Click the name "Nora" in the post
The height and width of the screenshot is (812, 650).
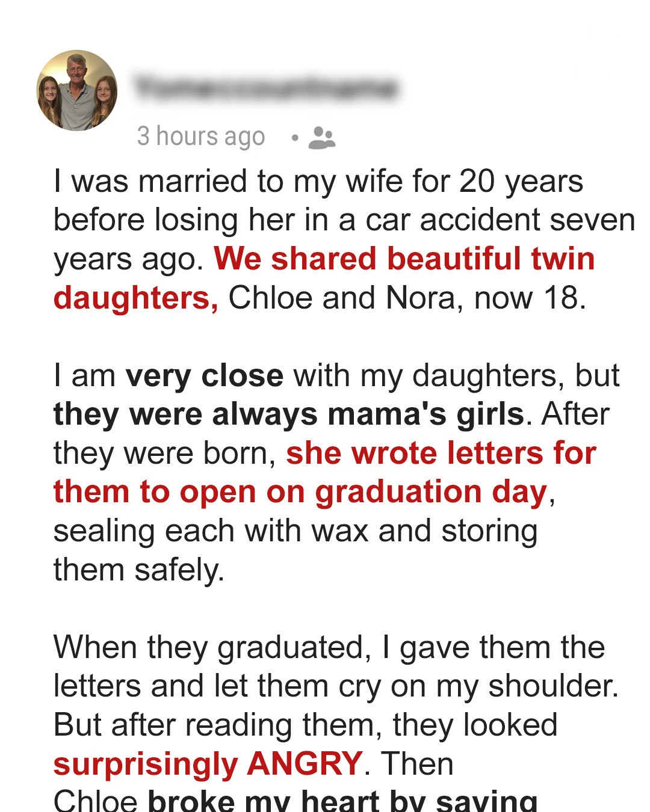point(420,298)
